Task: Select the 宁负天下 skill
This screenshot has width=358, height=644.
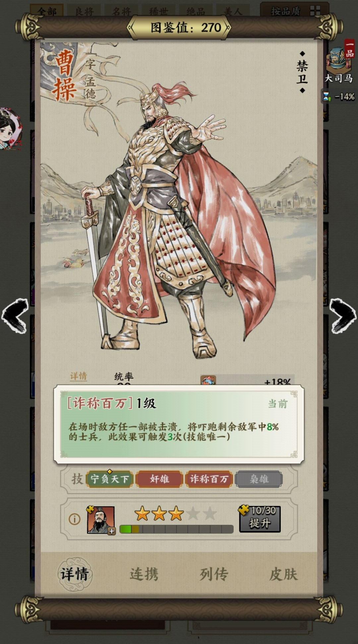Action: click(110, 479)
